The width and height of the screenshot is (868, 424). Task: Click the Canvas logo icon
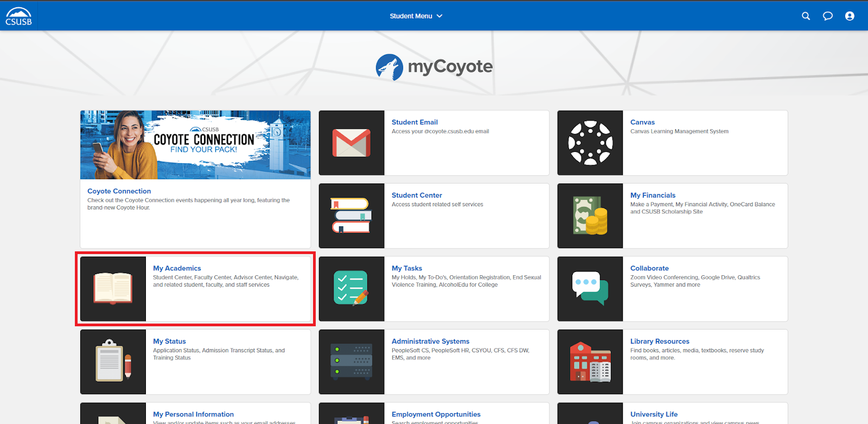pyautogui.click(x=590, y=143)
